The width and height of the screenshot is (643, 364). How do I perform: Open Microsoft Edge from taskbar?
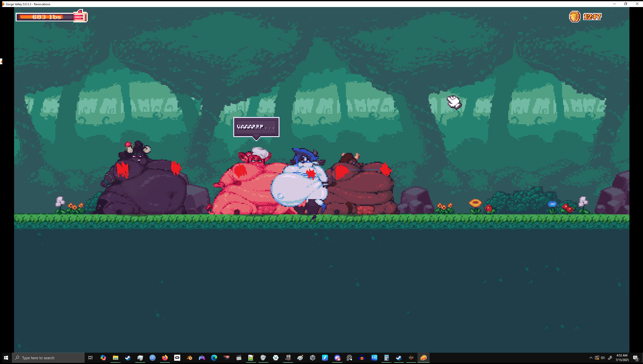pyautogui.click(x=214, y=358)
